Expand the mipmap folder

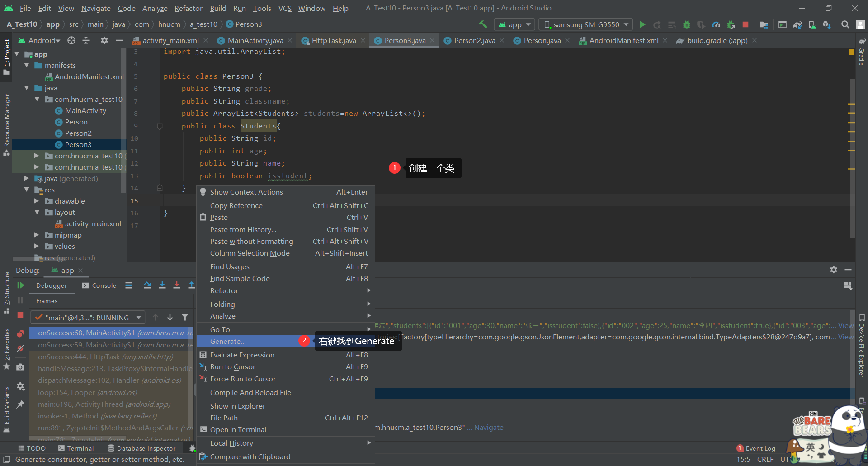(37, 235)
